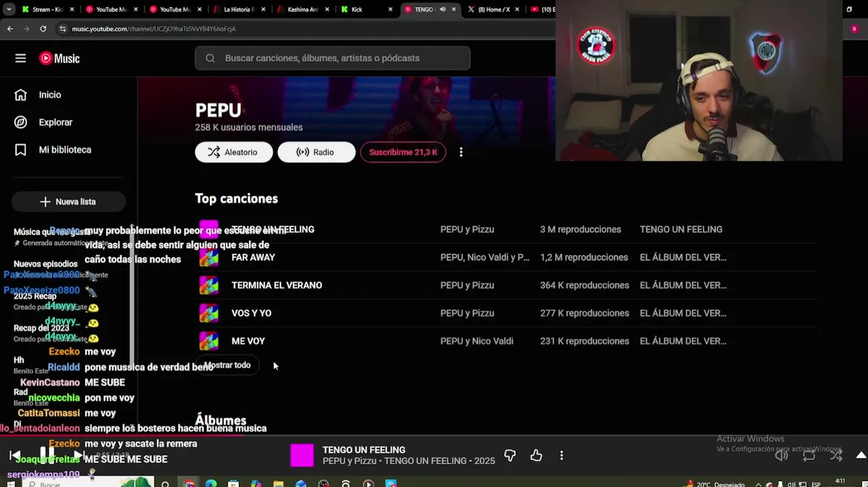This screenshot has height=487, width=868.
Task: Switch to the La Historia tab
Action: (238, 9)
